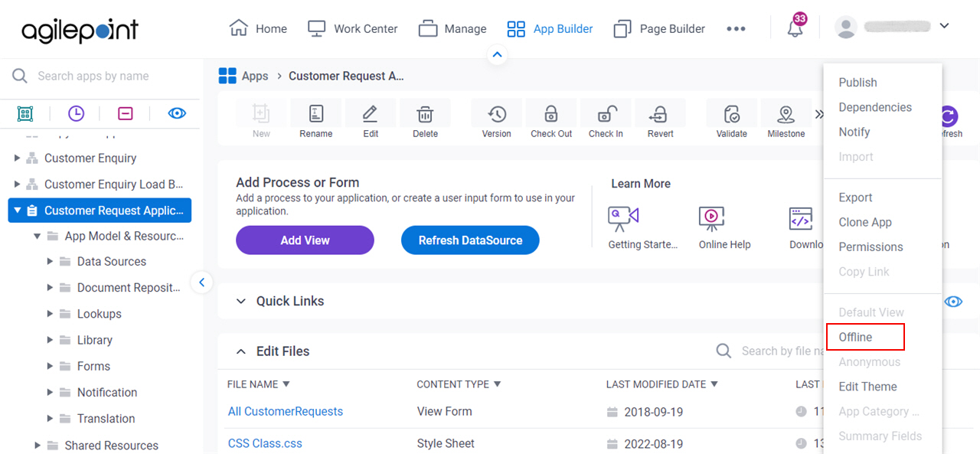980x454 pixels.
Task: Click the agilepoint logo
Action: tap(80, 31)
